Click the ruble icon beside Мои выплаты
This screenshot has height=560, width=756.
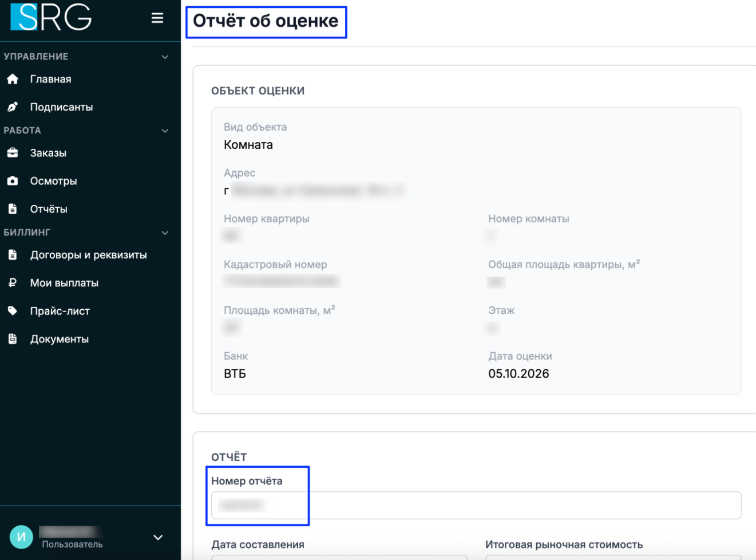pyautogui.click(x=13, y=283)
